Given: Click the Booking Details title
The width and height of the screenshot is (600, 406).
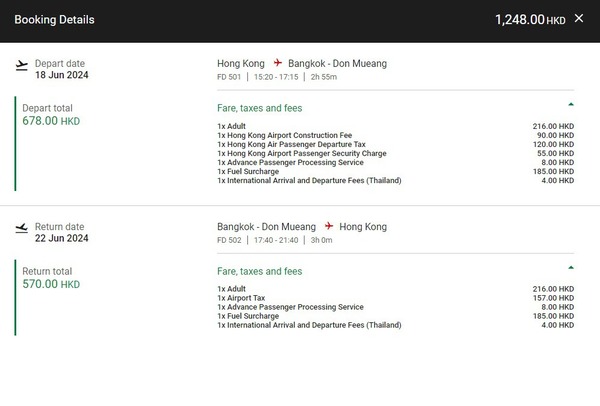Looking at the screenshot, I should coord(54,20).
